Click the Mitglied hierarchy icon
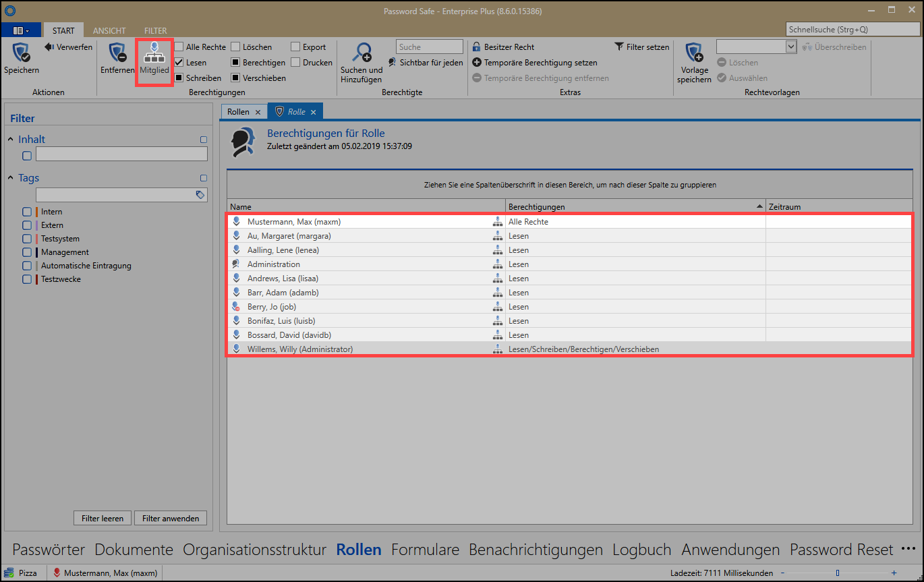 pyautogui.click(x=154, y=53)
